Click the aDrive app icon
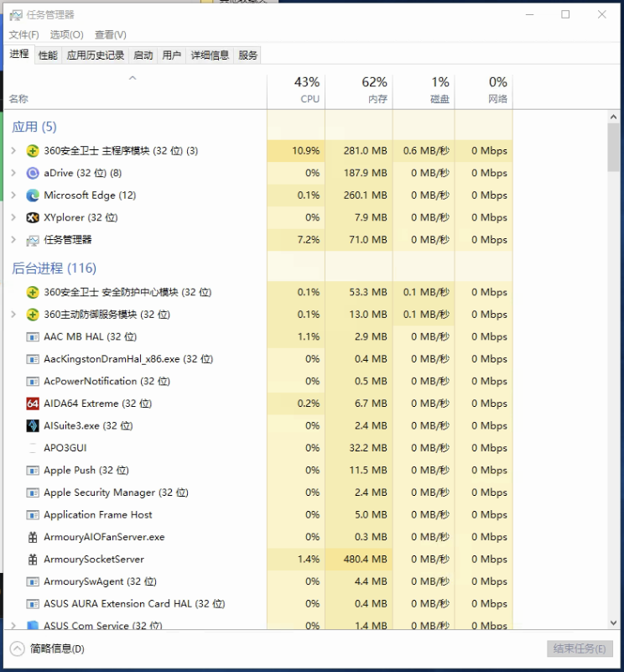Screen dimensions: 624x672 click(x=33, y=173)
